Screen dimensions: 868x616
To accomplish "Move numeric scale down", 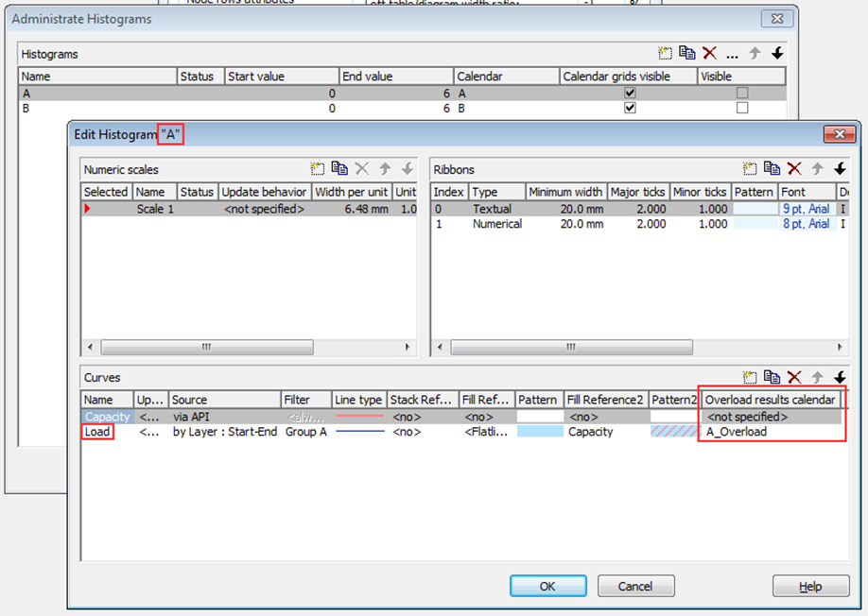I will coord(408,169).
